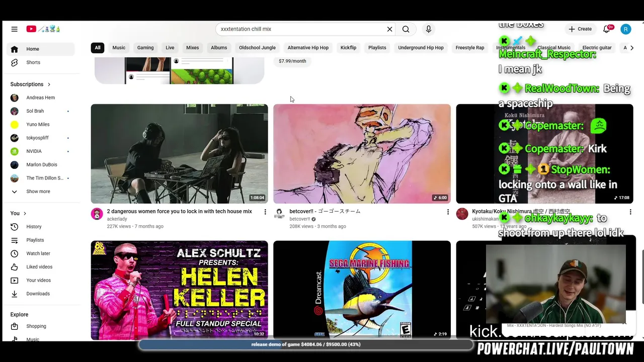644x362 pixels.
Task: Clear the search box with X
Action: (x=389, y=29)
